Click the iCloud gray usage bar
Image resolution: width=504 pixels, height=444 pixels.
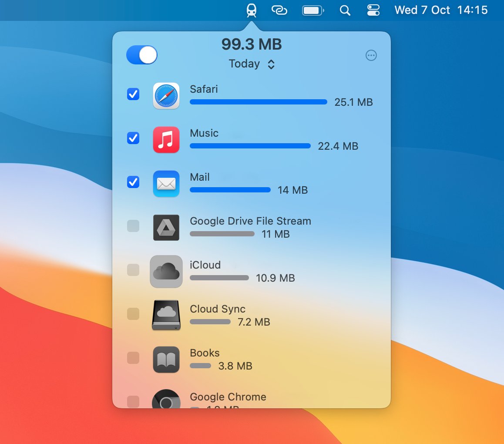(219, 278)
